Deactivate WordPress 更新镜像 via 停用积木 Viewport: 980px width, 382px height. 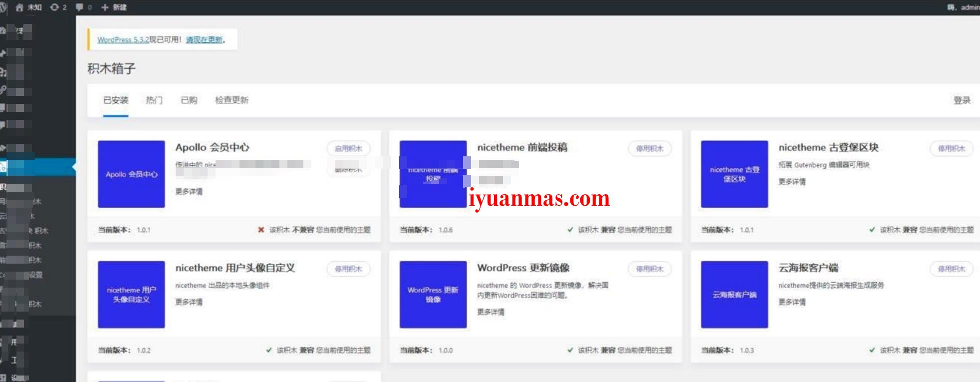(650, 269)
